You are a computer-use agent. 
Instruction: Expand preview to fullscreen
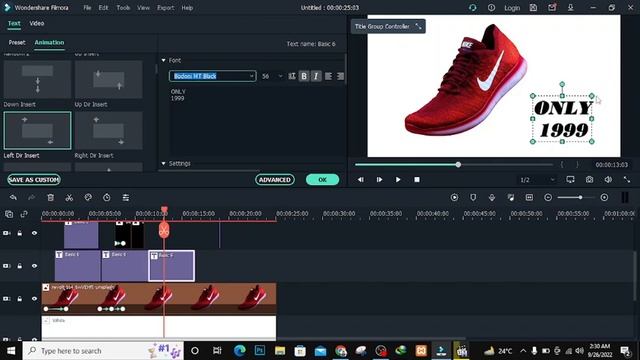point(627,180)
